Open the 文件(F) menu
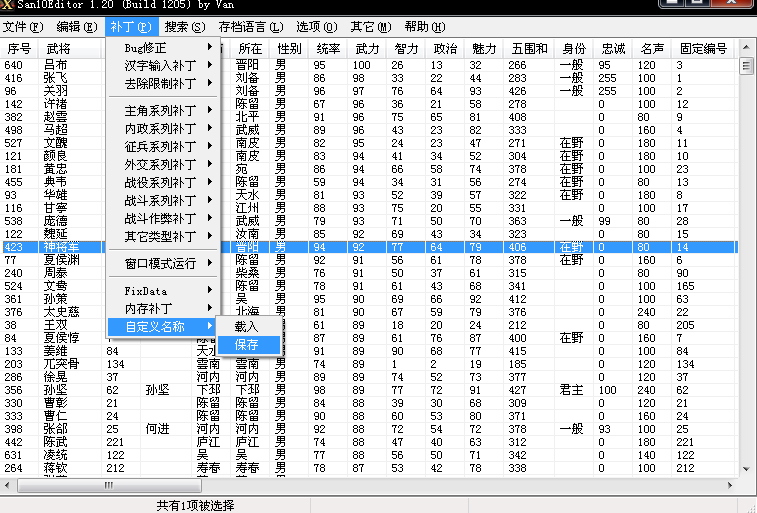Image resolution: width=757 pixels, height=513 pixels. pos(23,26)
